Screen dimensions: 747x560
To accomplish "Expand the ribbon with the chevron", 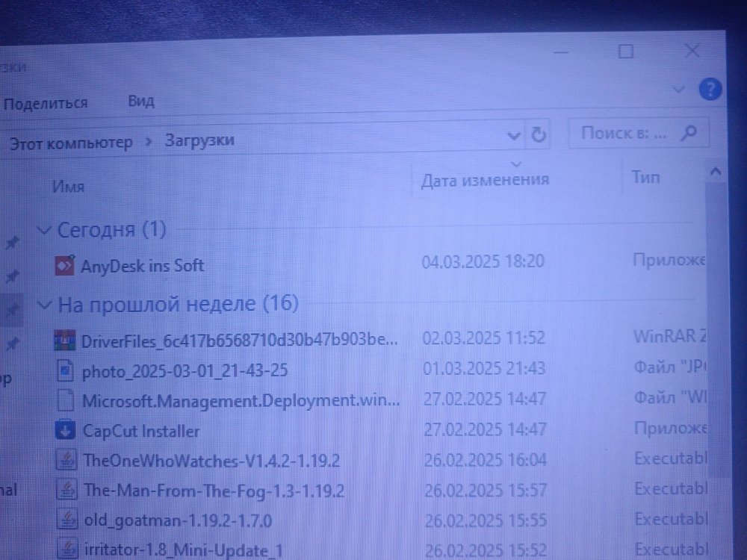I will [678, 89].
